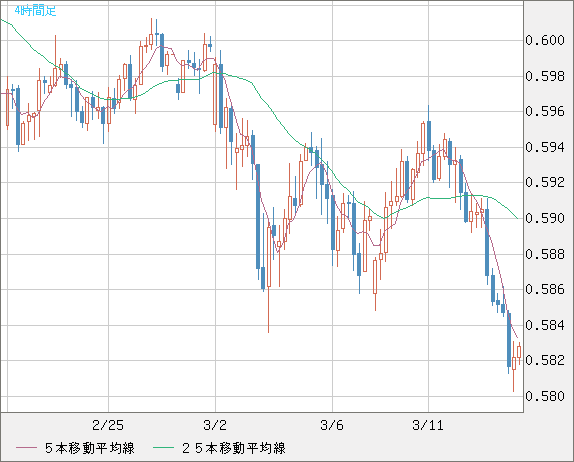
Task: Click the 0.582 price axis label
Action: pos(545,360)
